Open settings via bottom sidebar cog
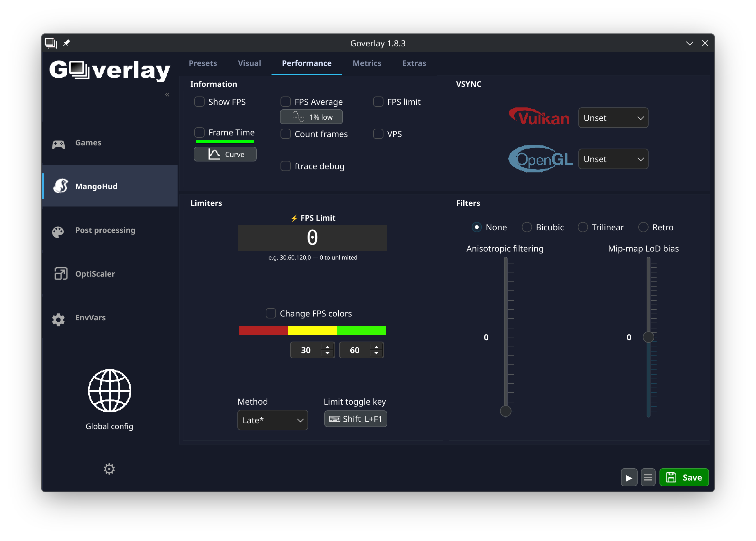This screenshot has width=756, height=541. [x=109, y=468]
